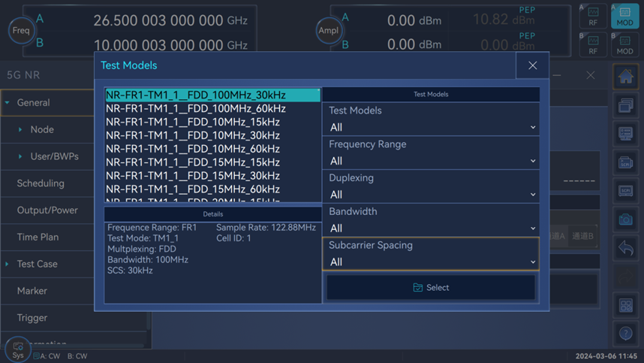Click the four-square grid icon in sidebar

[625, 305]
